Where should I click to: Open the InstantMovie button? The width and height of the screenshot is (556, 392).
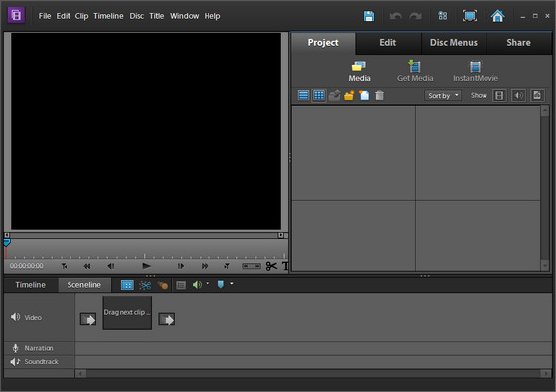click(x=476, y=71)
